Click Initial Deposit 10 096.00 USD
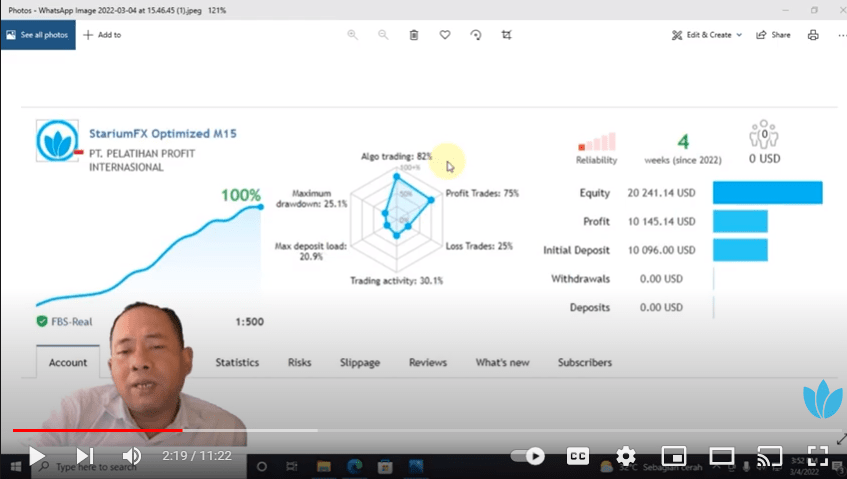The width and height of the screenshot is (847, 479). tap(661, 250)
